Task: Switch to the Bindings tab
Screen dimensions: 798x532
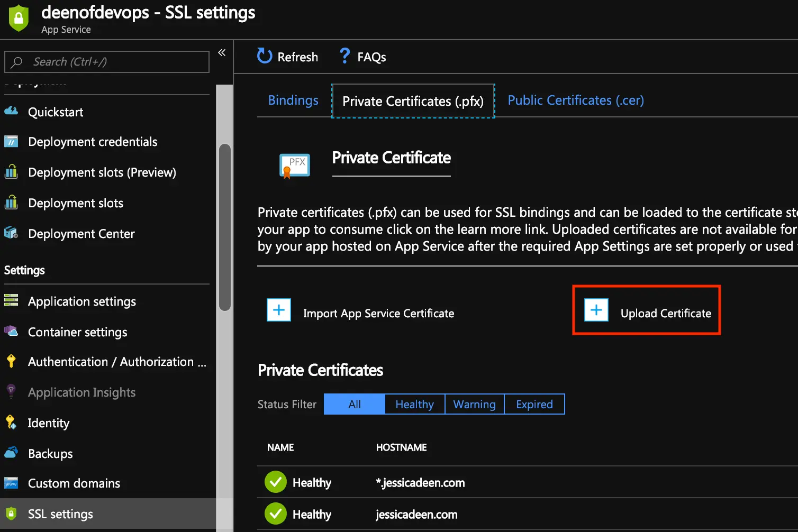Action: [293, 100]
